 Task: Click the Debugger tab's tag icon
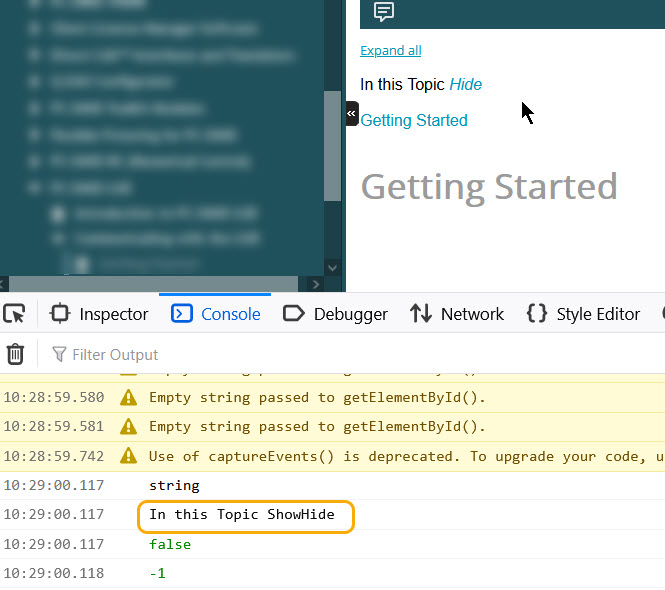pos(293,314)
